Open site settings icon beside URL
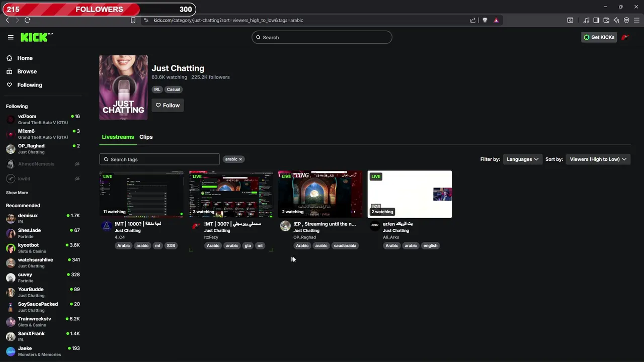 (x=146, y=20)
